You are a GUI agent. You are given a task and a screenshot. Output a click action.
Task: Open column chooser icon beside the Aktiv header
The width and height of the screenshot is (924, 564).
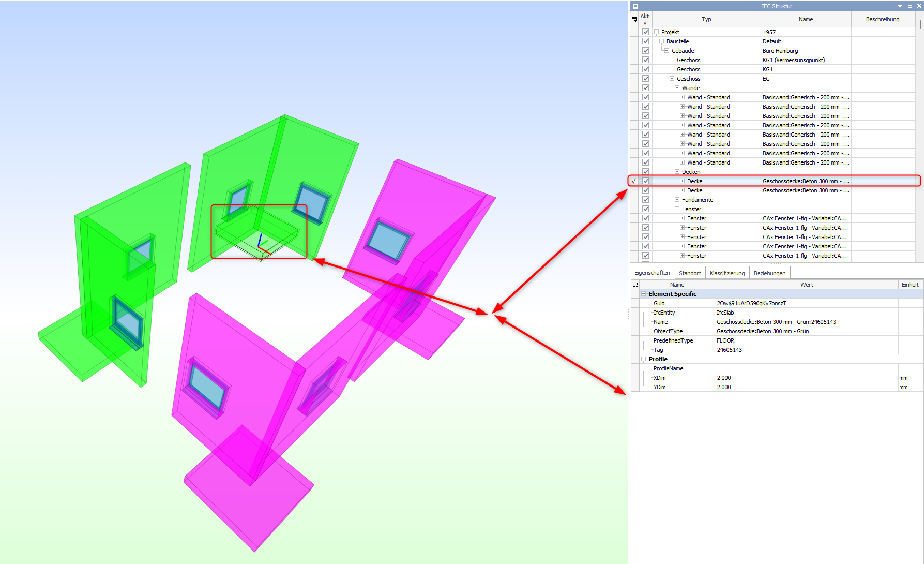pyautogui.click(x=634, y=19)
